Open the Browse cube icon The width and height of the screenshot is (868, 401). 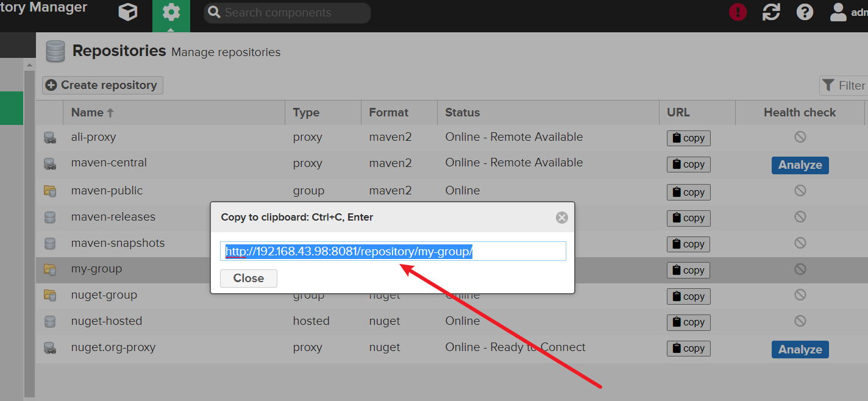point(128,12)
